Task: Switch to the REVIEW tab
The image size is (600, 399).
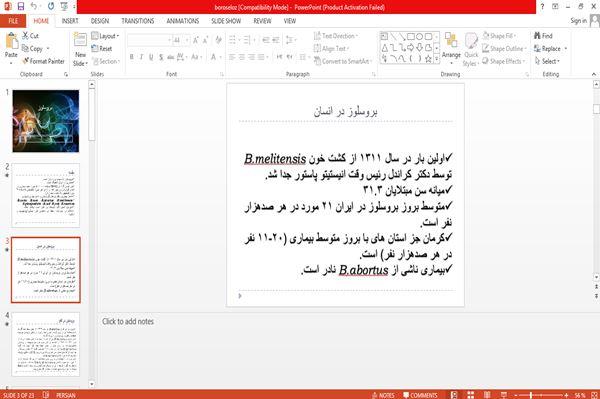Action: click(x=262, y=21)
